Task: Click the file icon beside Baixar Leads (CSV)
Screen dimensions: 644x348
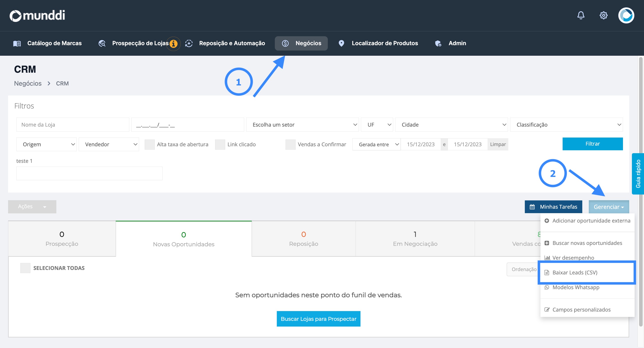Action: [x=547, y=272]
